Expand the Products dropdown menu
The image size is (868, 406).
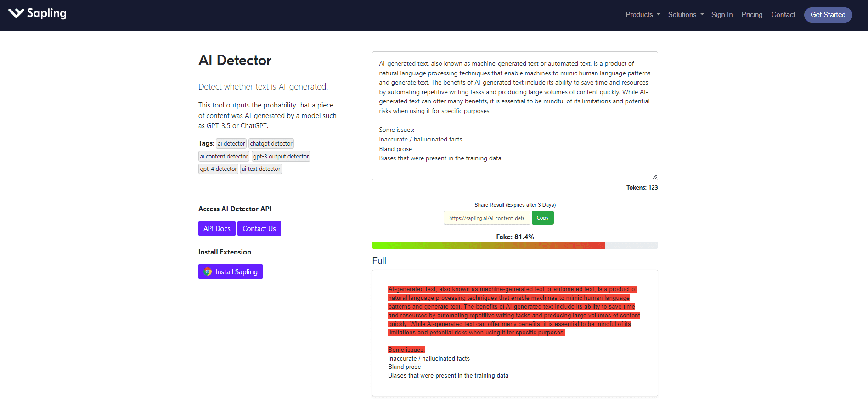click(642, 15)
